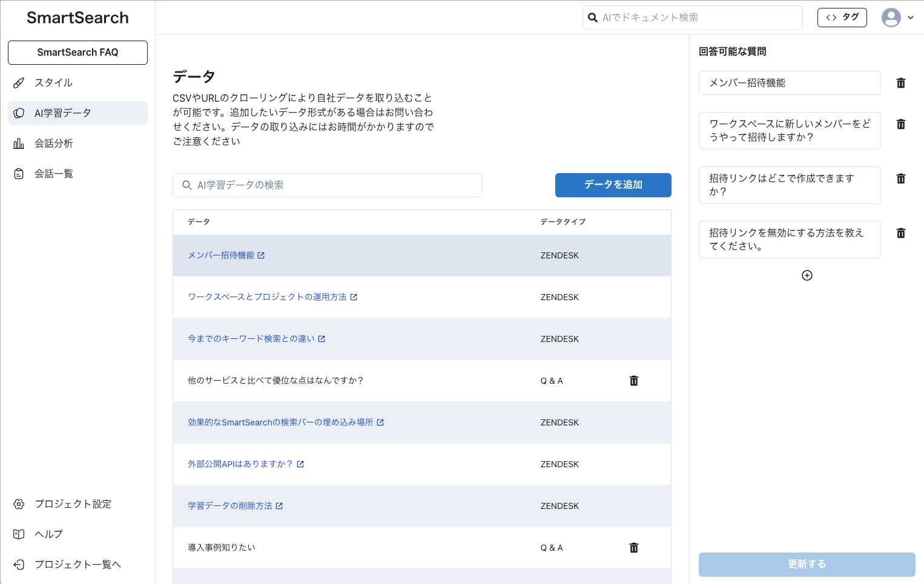
Task: Go to 会話一覧 menu item
Action: (78, 174)
